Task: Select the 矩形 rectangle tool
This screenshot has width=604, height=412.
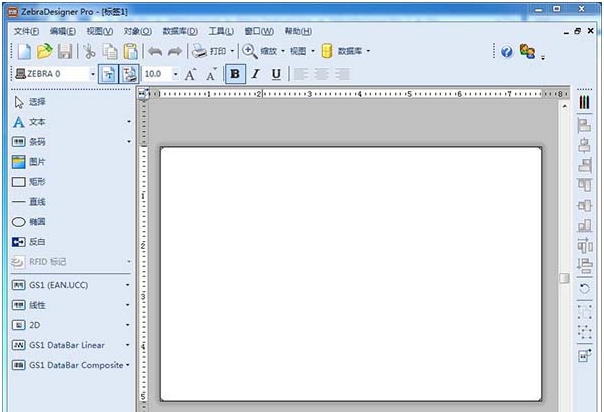Action: click(29, 182)
